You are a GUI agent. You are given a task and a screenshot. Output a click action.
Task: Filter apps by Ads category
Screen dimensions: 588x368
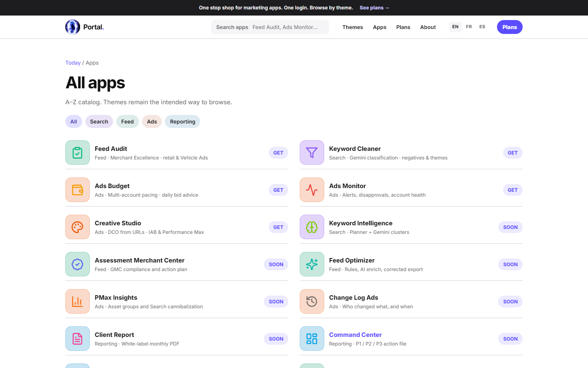click(152, 121)
